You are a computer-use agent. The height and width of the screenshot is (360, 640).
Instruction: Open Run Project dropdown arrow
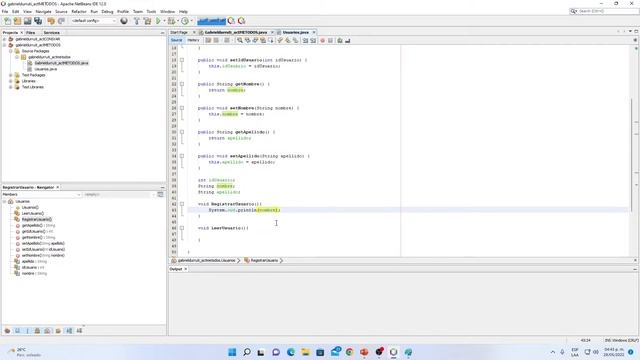(164, 21)
